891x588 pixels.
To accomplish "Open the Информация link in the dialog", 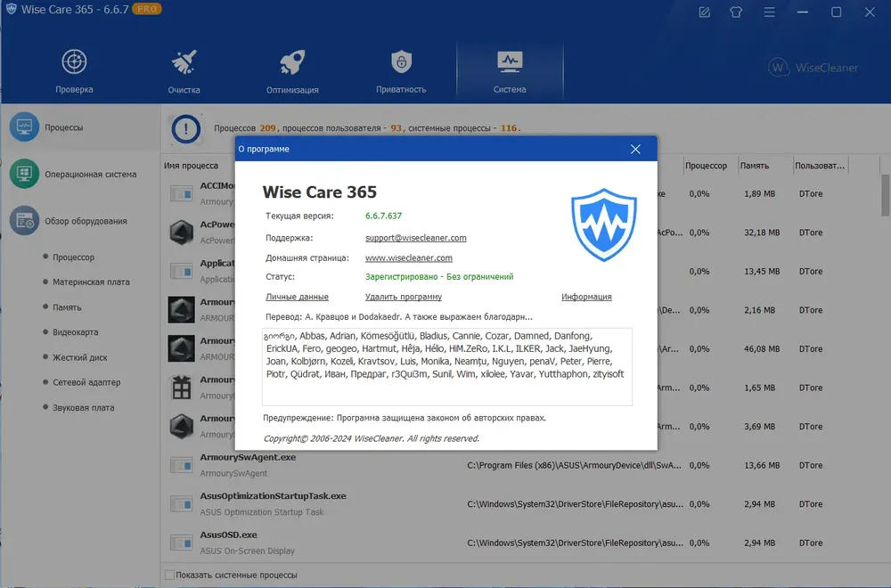I will point(586,297).
